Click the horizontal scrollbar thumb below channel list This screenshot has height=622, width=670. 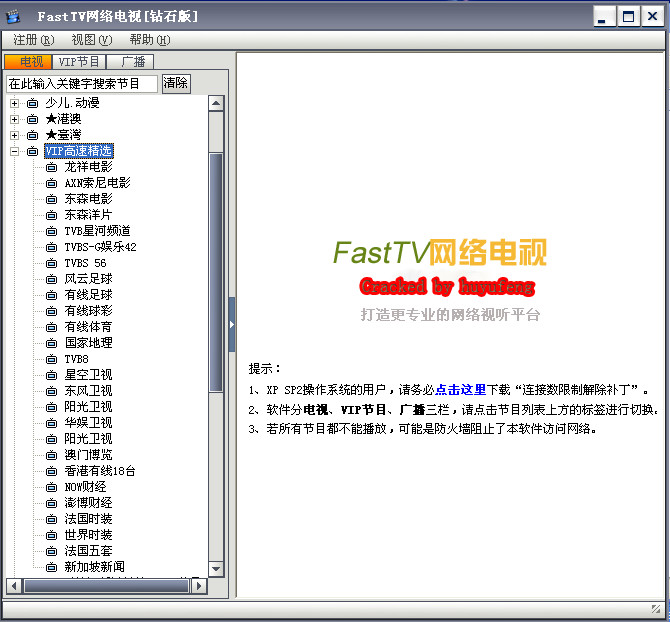[x=106, y=586]
